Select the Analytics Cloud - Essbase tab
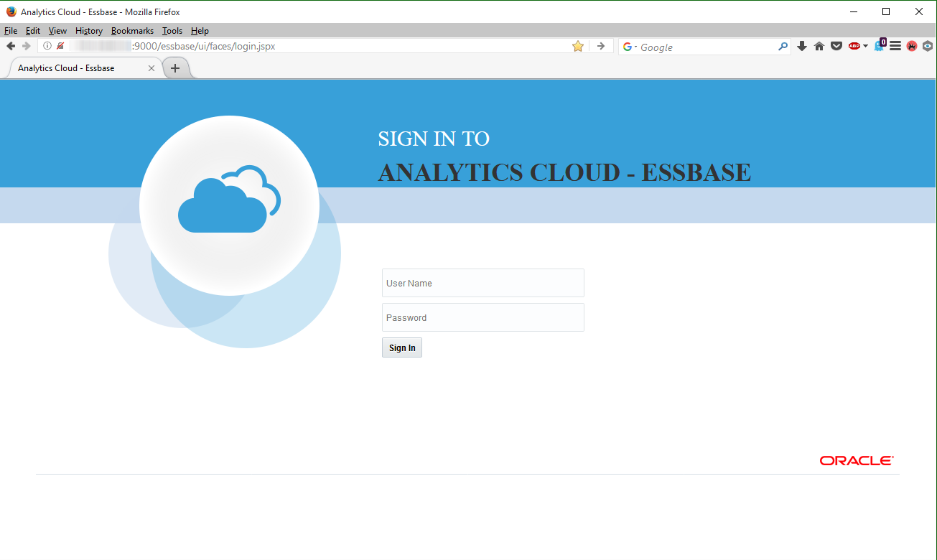 [x=82, y=68]
